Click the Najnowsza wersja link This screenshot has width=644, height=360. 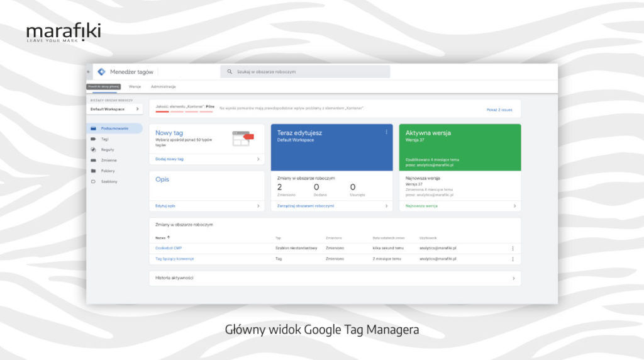point(421,206)
